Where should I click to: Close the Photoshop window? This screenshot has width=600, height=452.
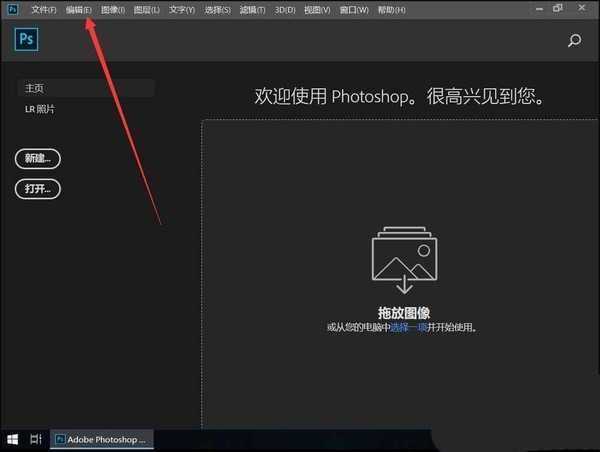(x=582, y=8)
